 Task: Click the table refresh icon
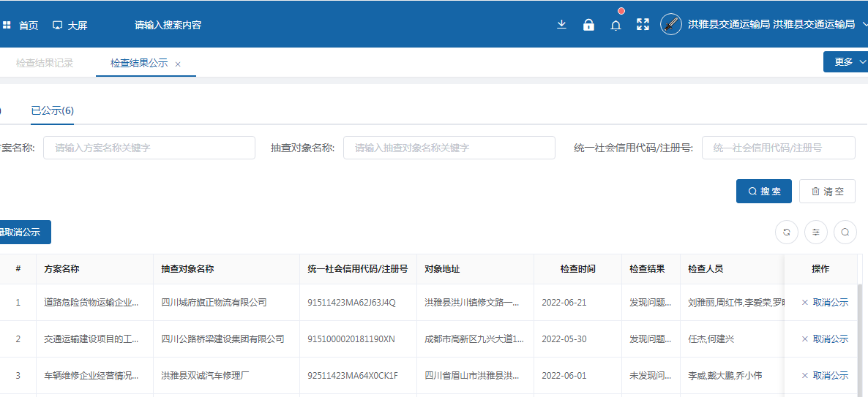tap(787, 232)
